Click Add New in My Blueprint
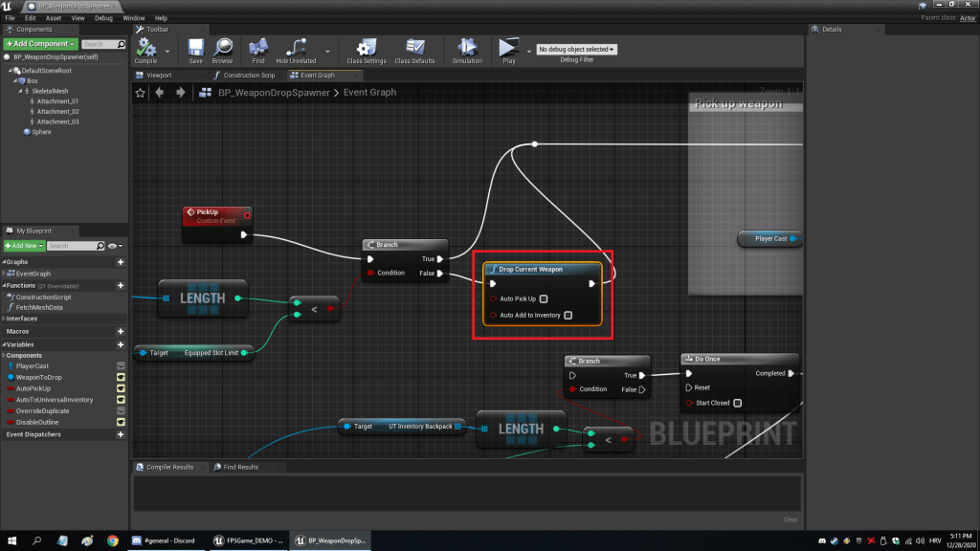The width and height of the screenshot is (980, 551). (x=23, y=246)
